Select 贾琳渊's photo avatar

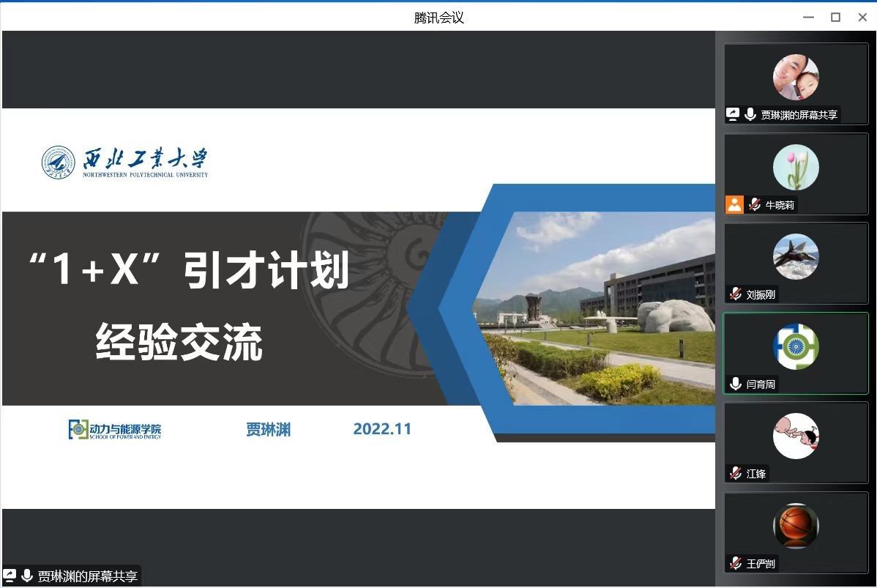(x=796, y=77)
